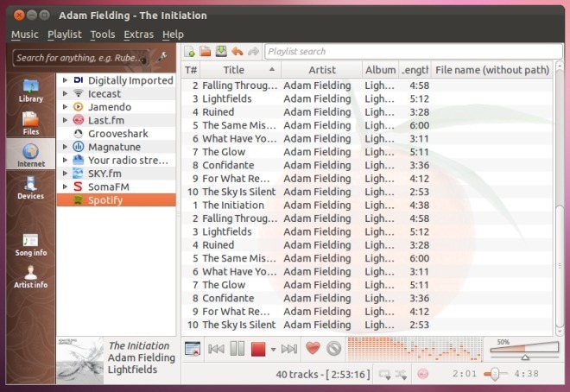Image resolution: width=570 pixels, height=392 pixels.
Task: Open the Playlist menu
Action: click(x=65, y=35)
